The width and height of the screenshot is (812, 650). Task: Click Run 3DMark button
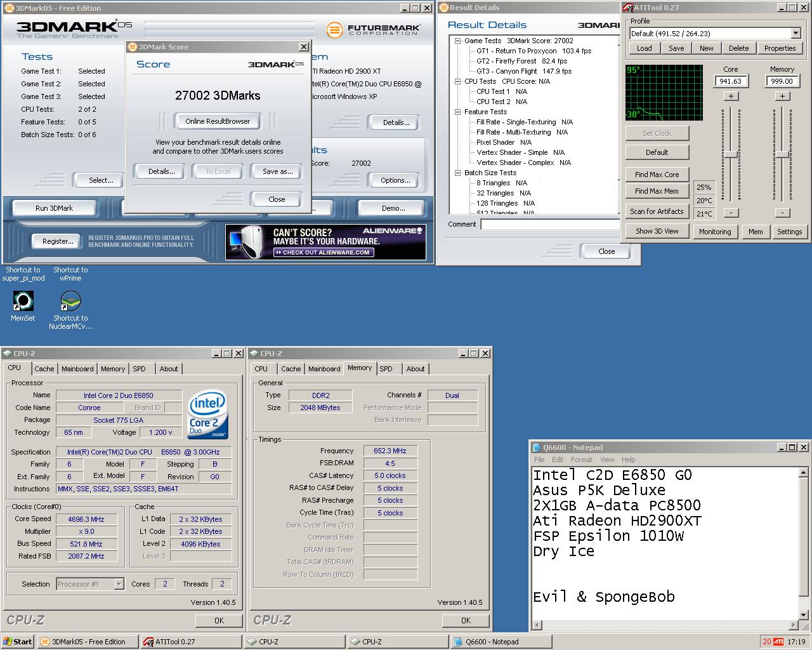point(54,208)
